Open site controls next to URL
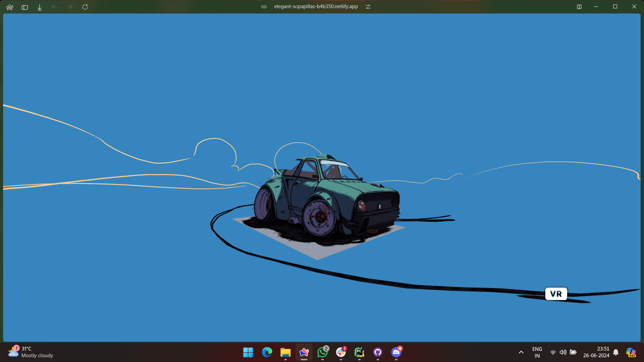 click(368, 7)
